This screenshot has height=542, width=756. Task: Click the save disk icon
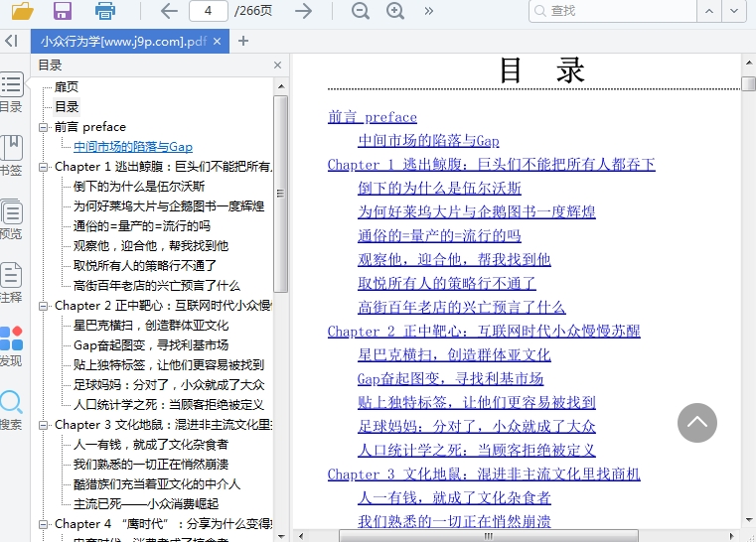tap(63, 11)
